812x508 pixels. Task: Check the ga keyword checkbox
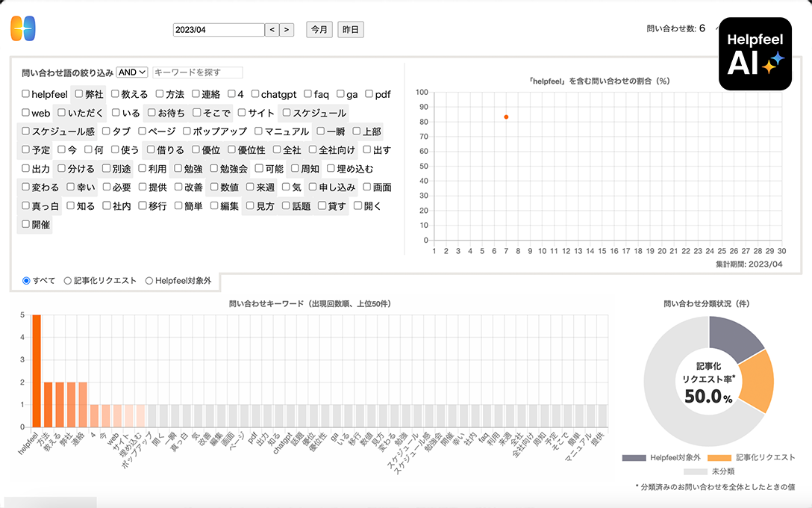(340, 94)
